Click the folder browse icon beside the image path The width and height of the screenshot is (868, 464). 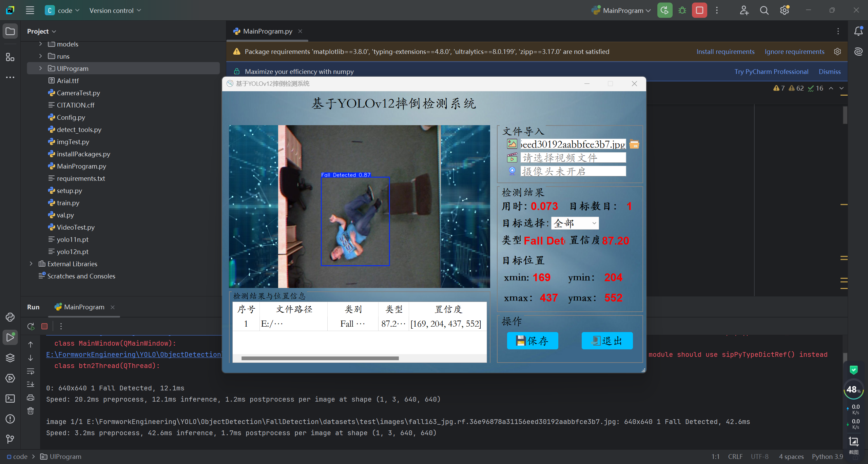[634, 144]
